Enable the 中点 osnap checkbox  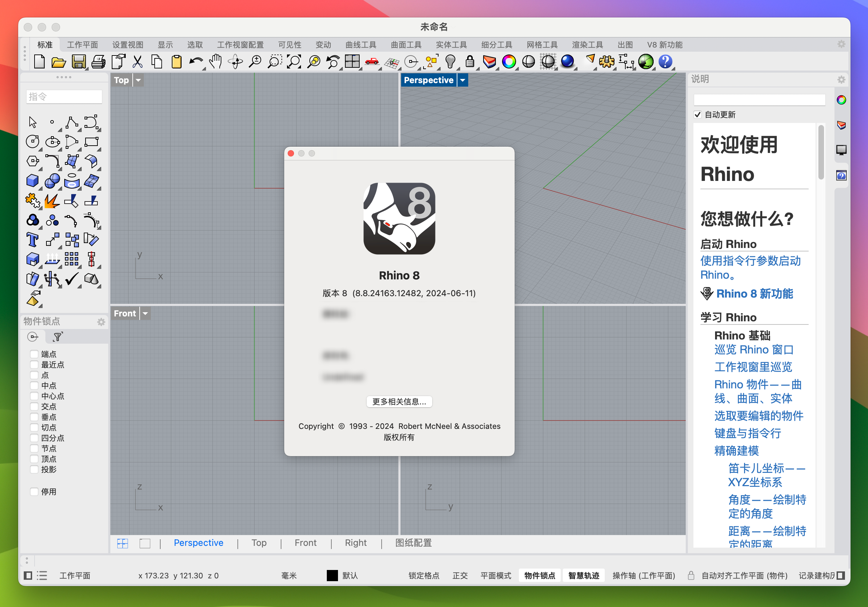tap(34, 385)
